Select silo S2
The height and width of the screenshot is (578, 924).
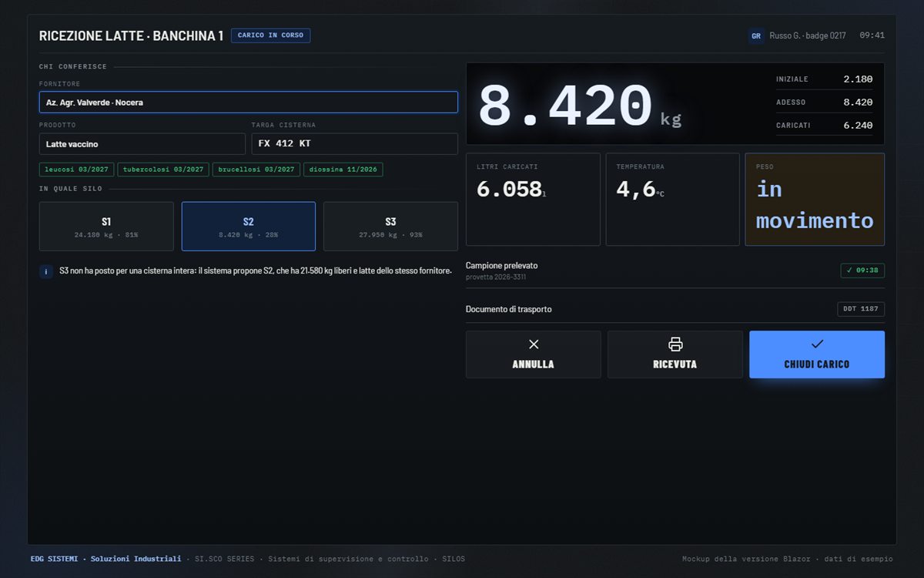[248, 227]
